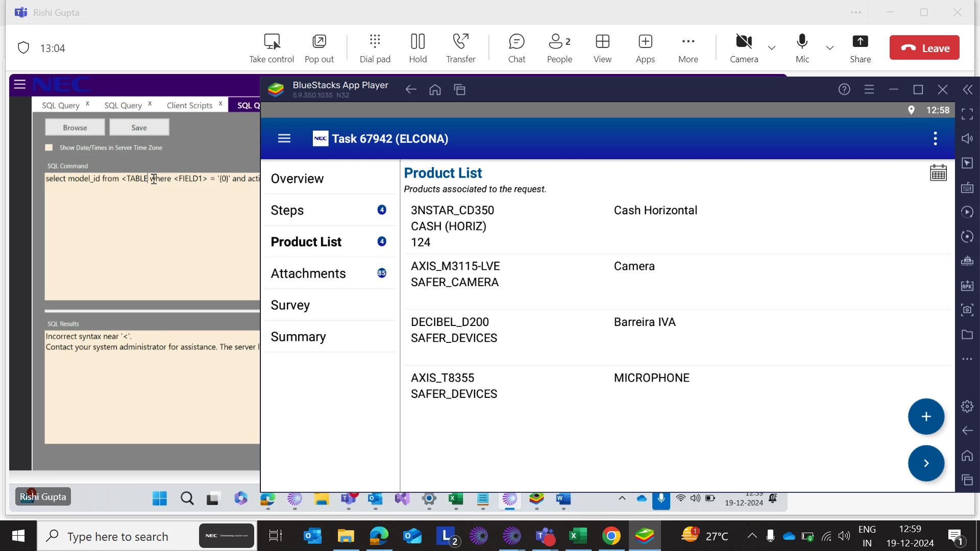Put the call on Hold
Screen dimensions: 980x551
(418, 48)
